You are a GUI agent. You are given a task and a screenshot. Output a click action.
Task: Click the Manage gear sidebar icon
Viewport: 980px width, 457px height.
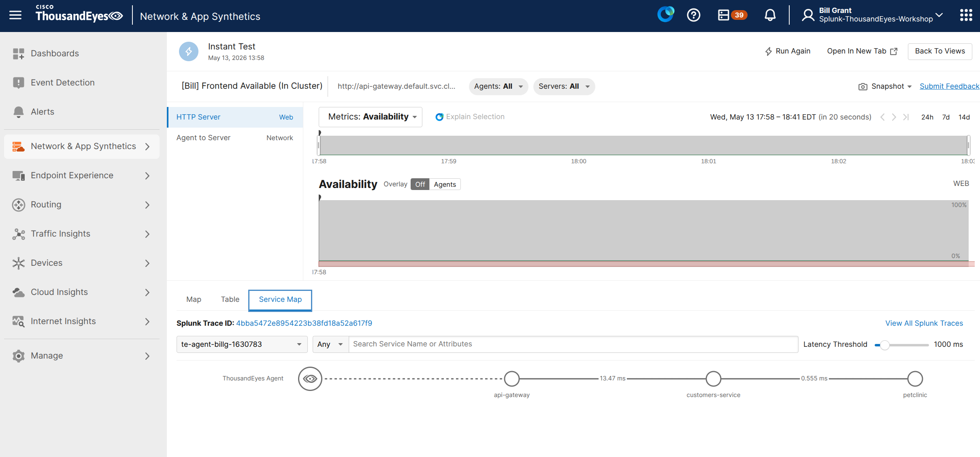click(x=18, y=356)
